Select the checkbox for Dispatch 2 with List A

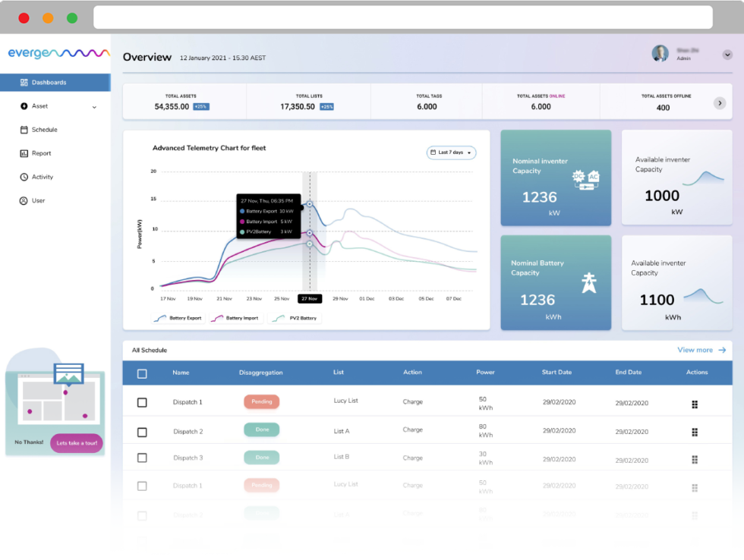click(x=142, y=430)
